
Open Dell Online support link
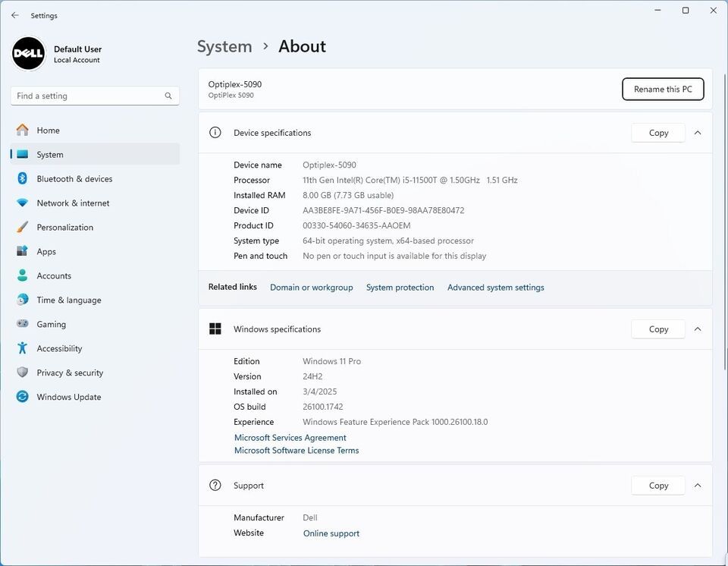tap(331, 533)
